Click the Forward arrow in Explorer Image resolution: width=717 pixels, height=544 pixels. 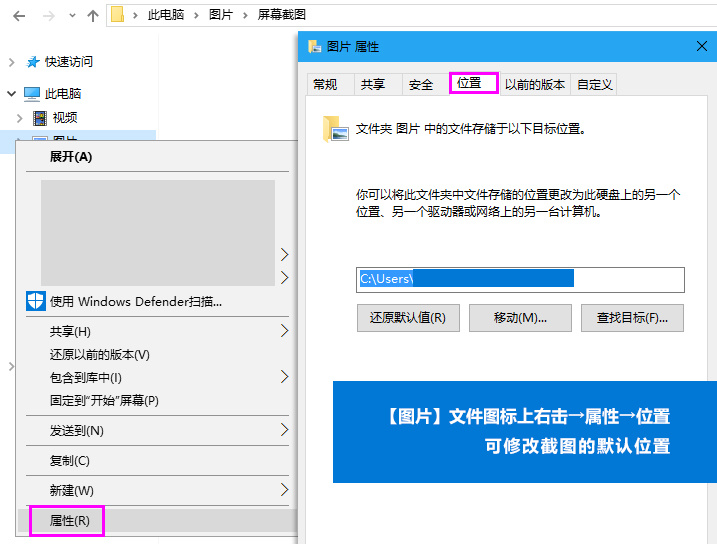(x=48, y=16)
